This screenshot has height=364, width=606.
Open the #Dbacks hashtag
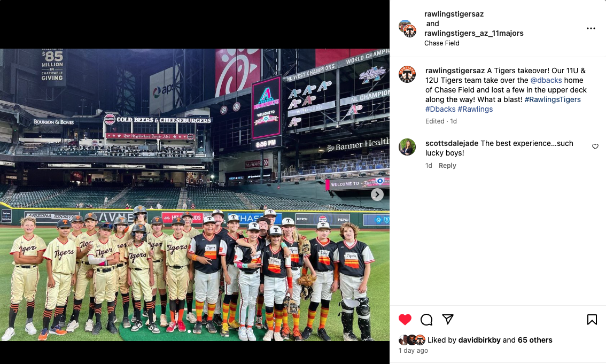coord(440,110)
